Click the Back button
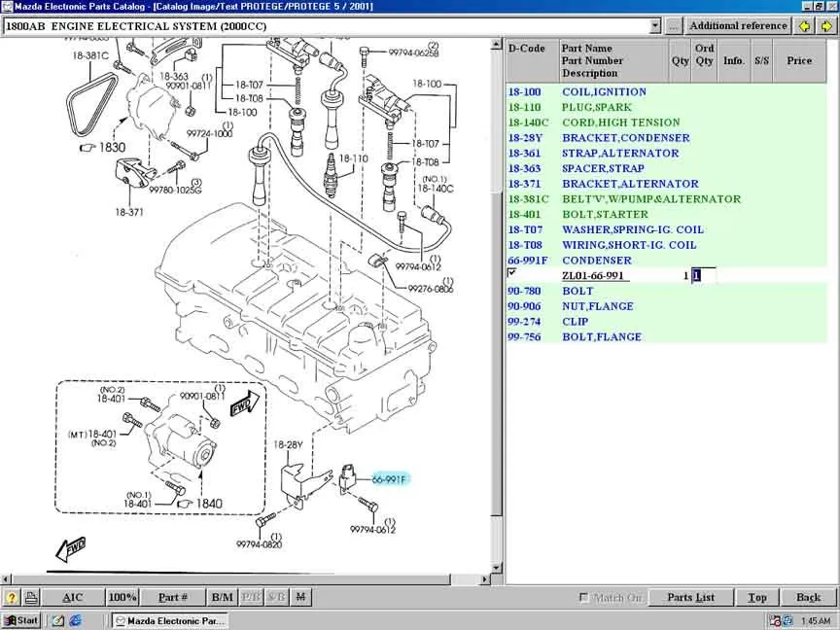840x630 pixels. click(808, 597)
